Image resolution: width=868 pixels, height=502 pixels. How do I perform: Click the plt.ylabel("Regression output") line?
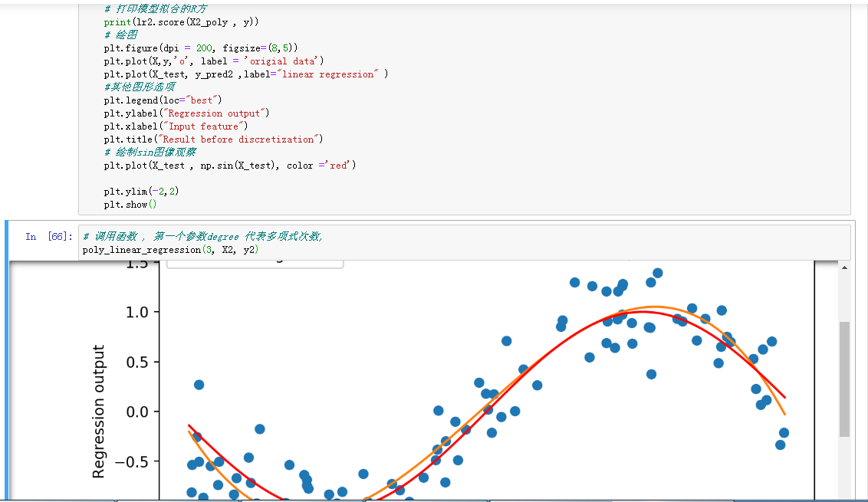[x=186, y=113]
